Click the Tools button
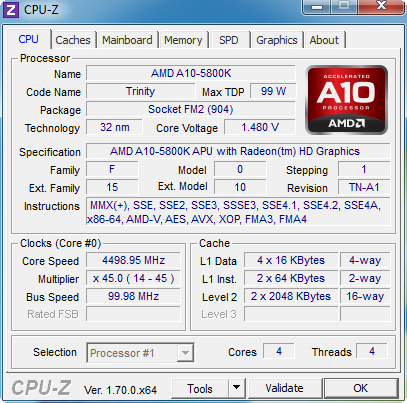 (x=200, y=389)
